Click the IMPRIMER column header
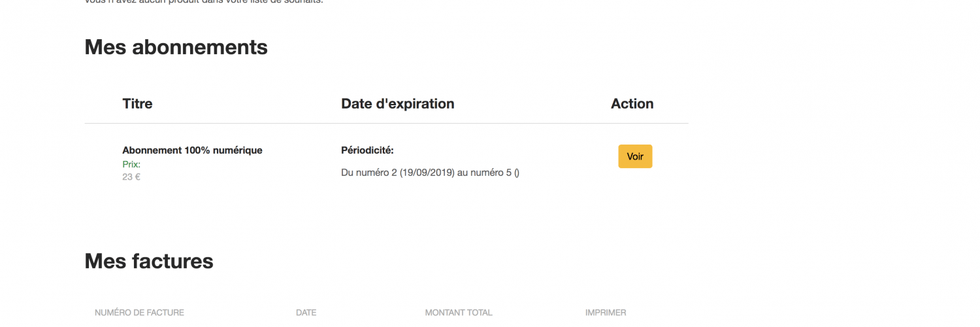 pyautogui.click(x=606, y=313)
